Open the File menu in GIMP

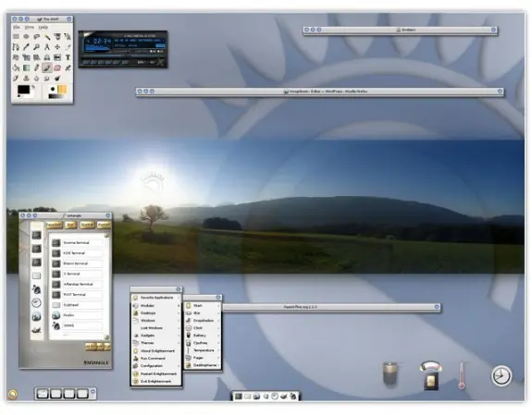pos(17,27)
